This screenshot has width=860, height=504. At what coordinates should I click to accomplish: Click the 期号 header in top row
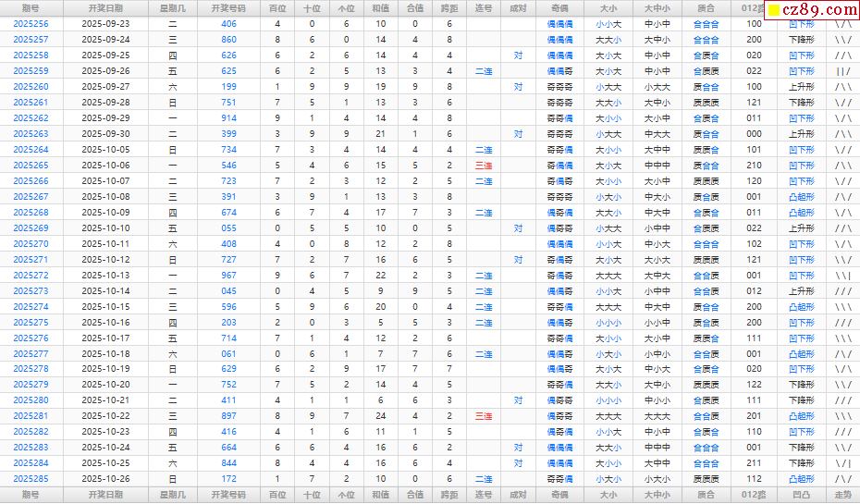(x=31, y=7)
